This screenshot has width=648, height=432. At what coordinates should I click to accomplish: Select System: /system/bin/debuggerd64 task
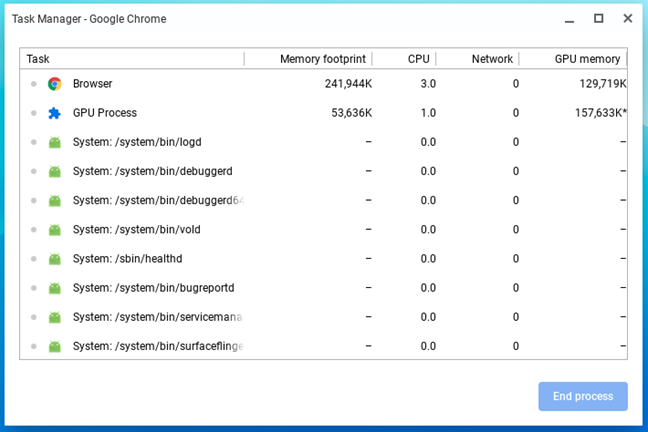[x=324, y=200]
